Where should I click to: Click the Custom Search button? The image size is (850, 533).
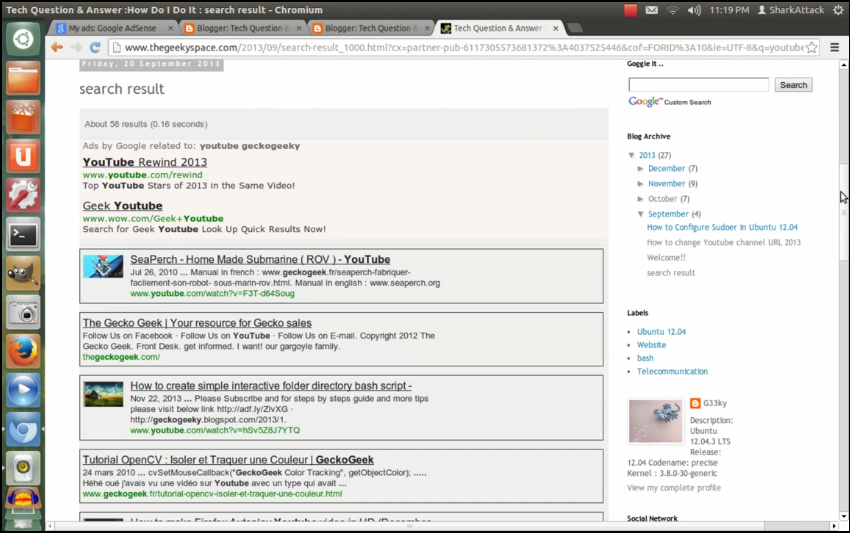(x=793, y=85)
